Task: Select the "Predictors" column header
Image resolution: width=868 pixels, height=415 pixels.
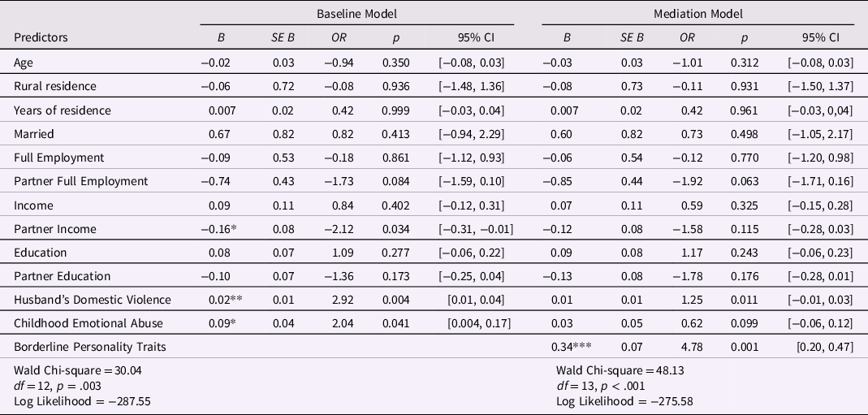Action: click(41, 37)
